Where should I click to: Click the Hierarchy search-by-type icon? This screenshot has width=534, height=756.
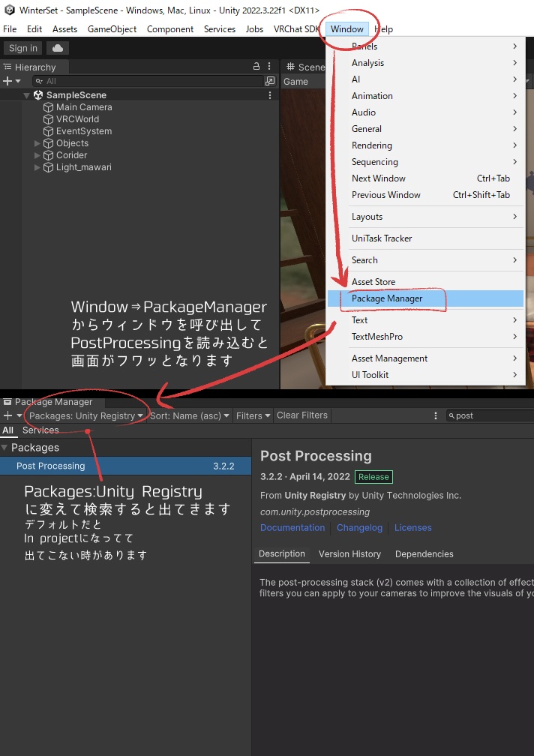tap(270, 81)
